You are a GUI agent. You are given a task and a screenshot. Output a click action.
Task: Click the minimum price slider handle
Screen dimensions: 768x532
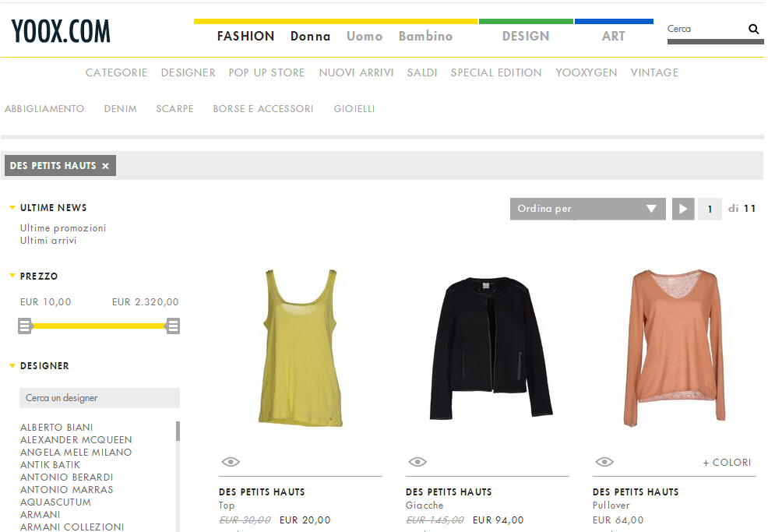tap(24, 326)
